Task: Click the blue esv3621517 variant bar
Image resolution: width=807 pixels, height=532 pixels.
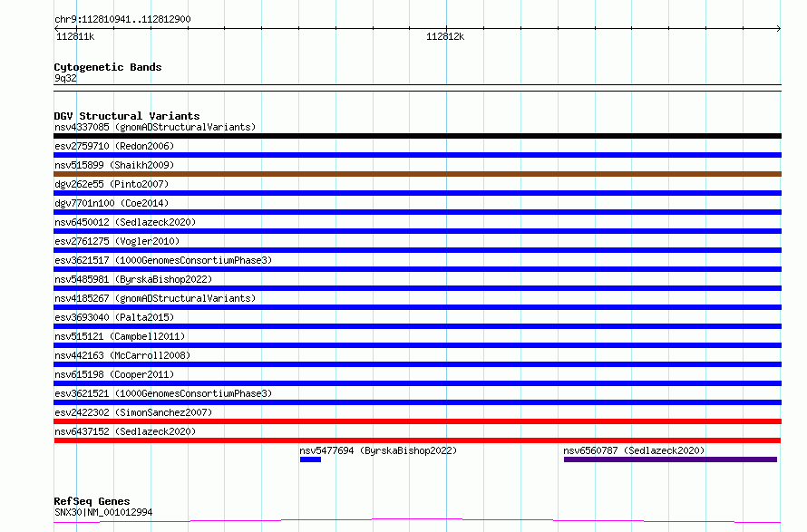Action: click(417, 269)
